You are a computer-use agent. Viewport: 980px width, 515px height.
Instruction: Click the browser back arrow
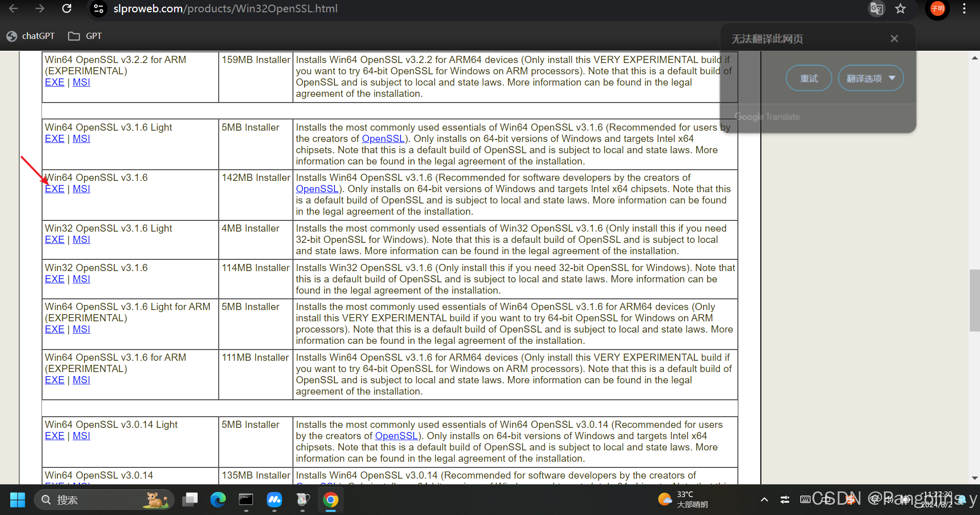point(14,9)
